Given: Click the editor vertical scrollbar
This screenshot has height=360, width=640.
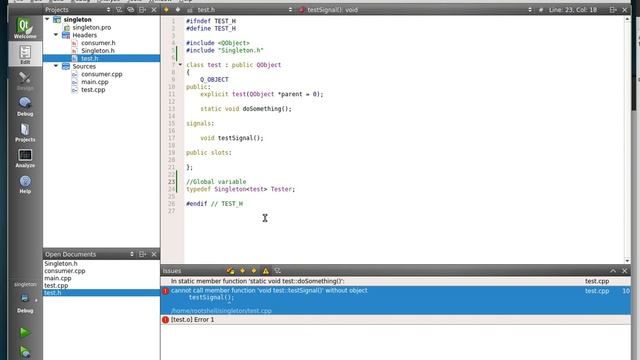Looking at the screenshot, I should coord(627,139).
